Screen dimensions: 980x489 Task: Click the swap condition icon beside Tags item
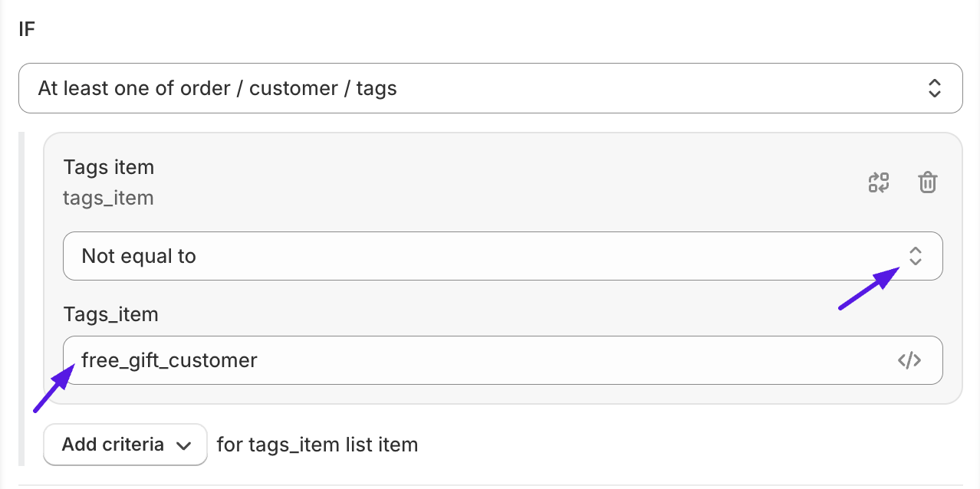(x=878, y=182)
